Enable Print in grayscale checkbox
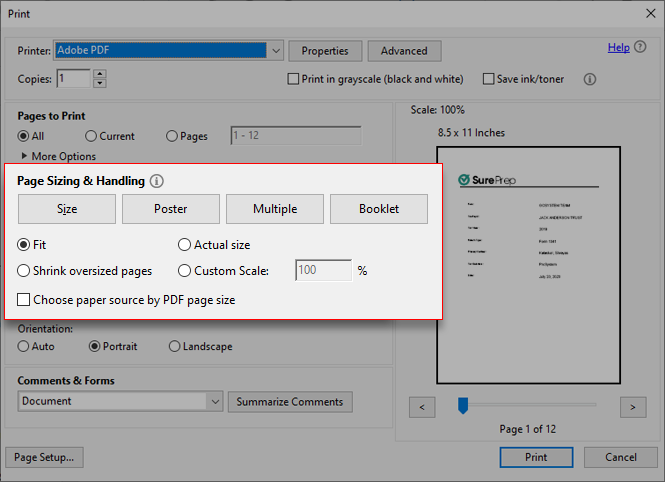The height and width of the screenshot is (482, 665). pos(293,79)
